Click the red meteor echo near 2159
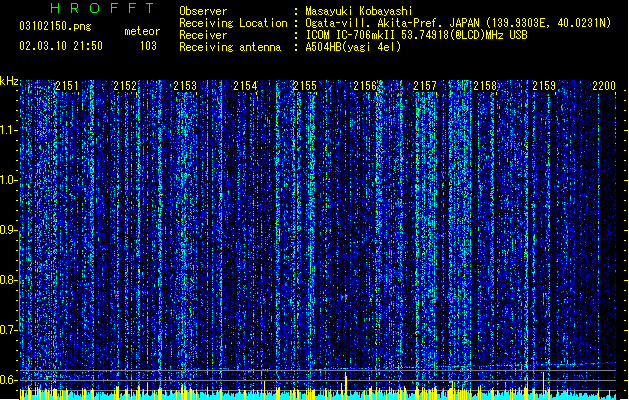 click(544, 298)
